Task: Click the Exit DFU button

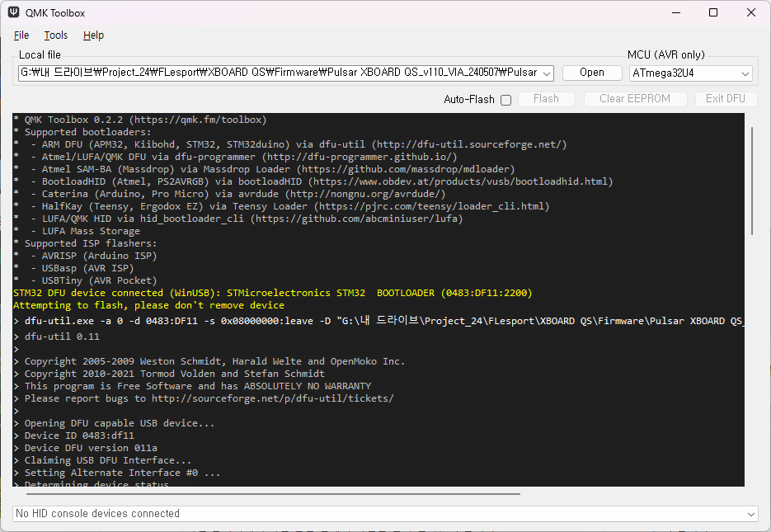Action: pyautogui.click(x=726, y=99)
